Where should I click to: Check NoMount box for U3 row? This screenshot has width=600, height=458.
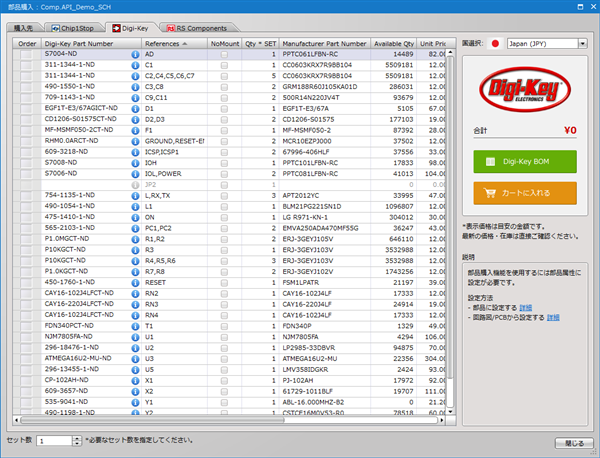(224, 359)
